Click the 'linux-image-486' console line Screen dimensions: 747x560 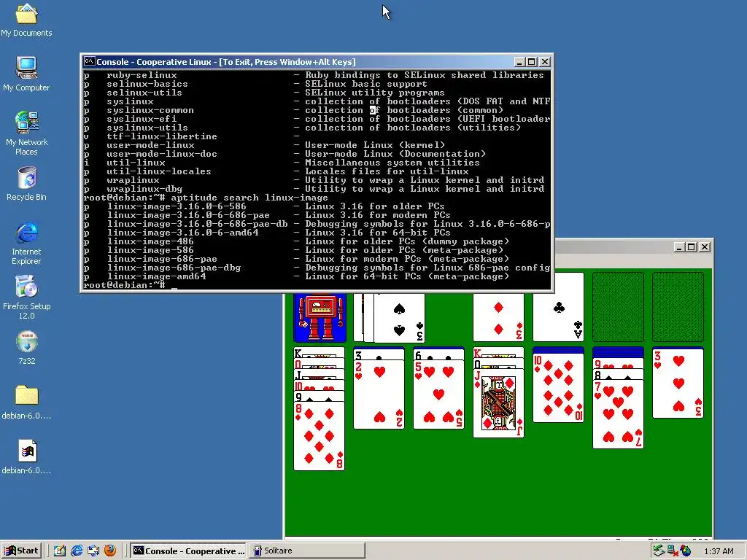pyautogui.click(x=296, y=241)
